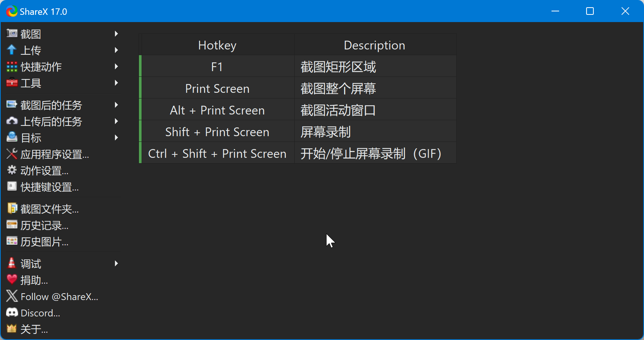The width and height of the screenshot is (644, 340).
Task: Click the crown icon beside 关于
Action: 12,329
